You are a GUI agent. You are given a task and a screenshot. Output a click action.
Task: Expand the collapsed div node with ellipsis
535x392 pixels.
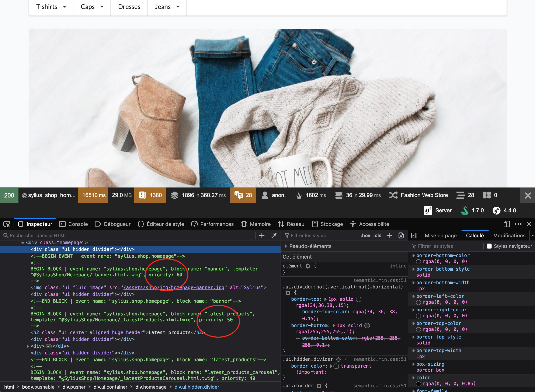click(x=28, y=346)
